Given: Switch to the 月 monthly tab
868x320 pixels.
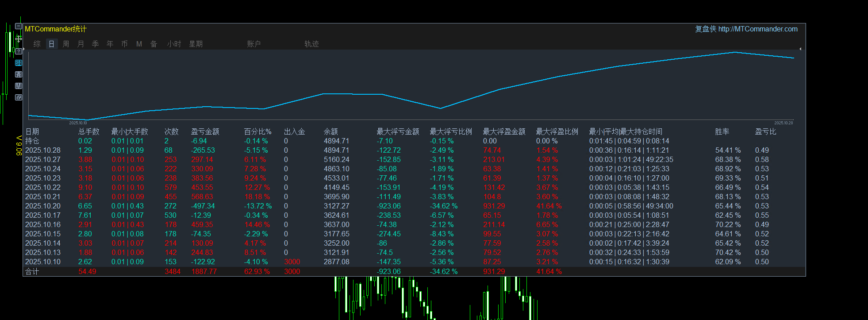Looking at the screenshot, I should (x=81, y=44).
